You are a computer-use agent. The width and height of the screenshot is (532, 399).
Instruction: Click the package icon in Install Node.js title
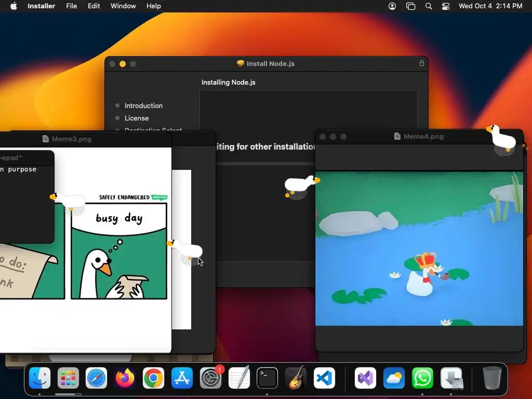coord(241,63)
